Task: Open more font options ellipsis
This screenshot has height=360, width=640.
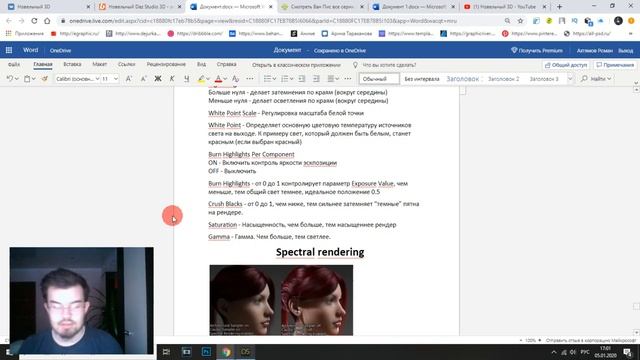Action: click(x=250, y=79)
